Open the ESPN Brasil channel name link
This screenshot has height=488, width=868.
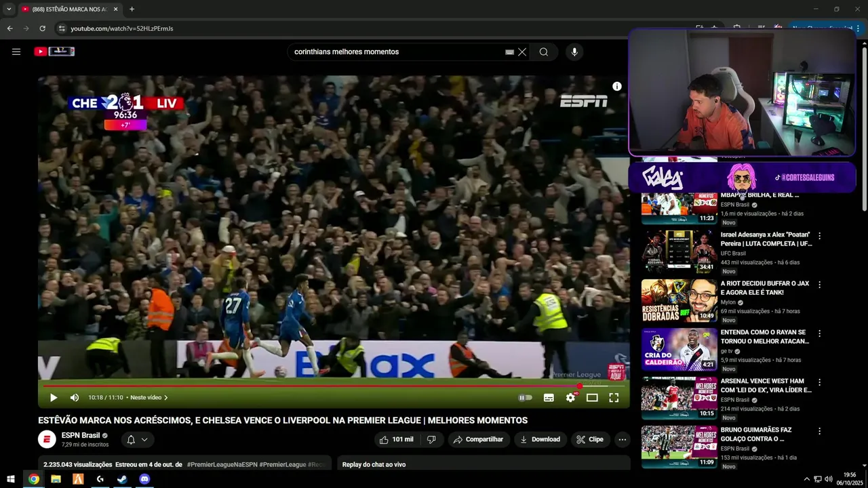tap(81, 435)
